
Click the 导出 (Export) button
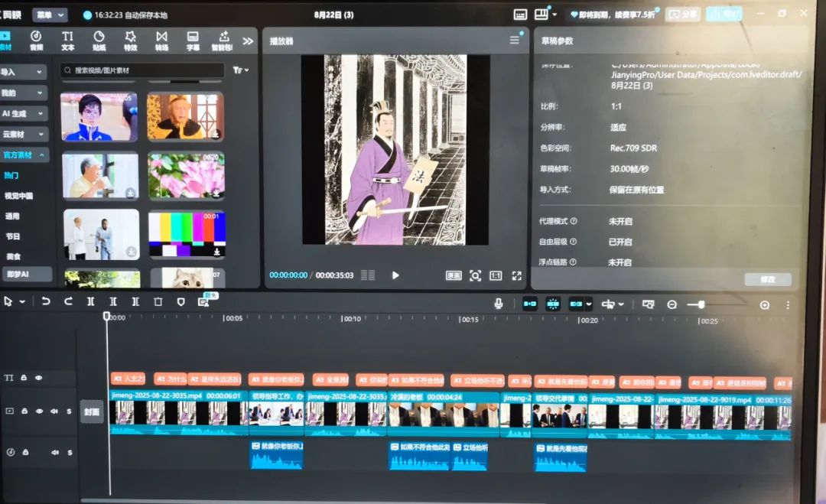[x=724, y=15]
